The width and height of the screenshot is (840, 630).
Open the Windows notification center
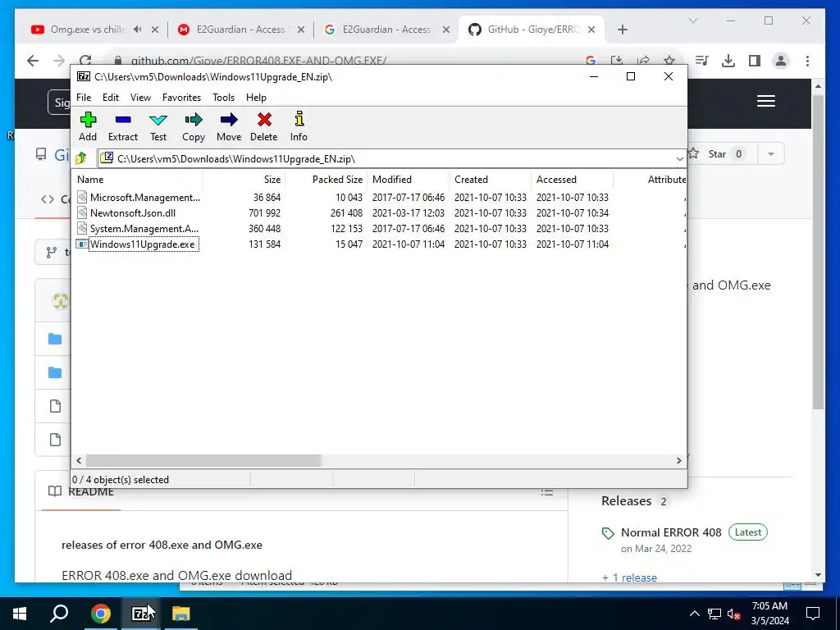(x=813, y=614)
